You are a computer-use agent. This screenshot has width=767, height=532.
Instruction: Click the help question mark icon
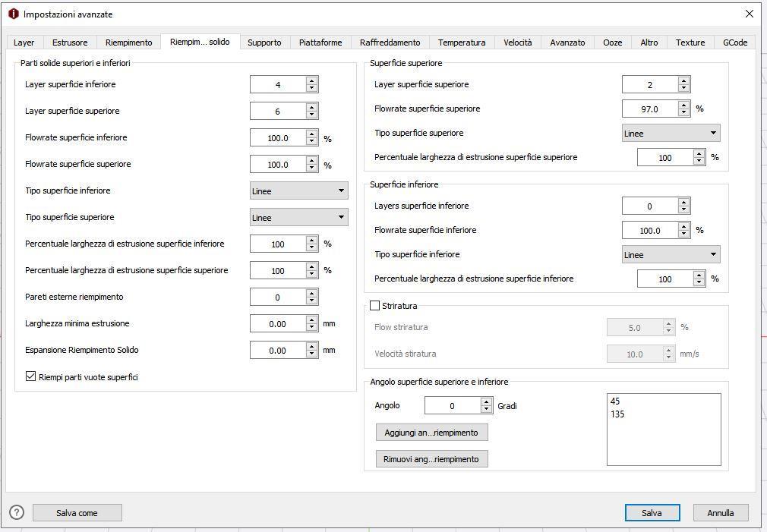point(17,513)
